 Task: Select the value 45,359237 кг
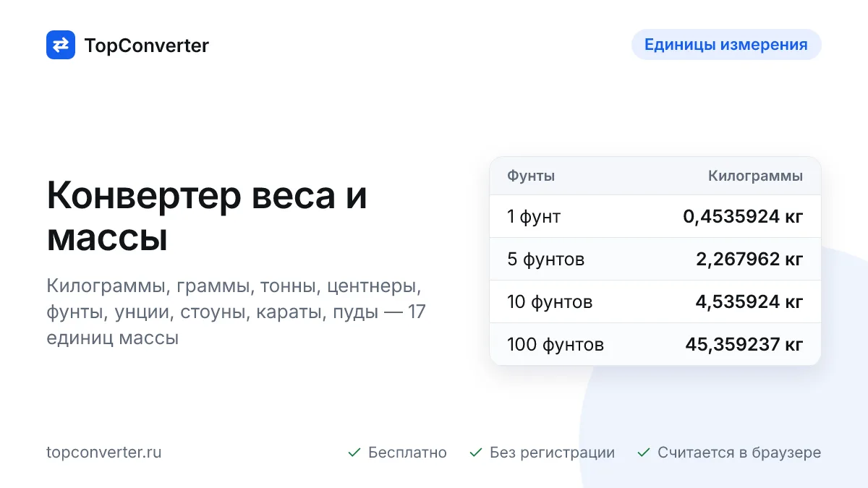tap(744, 344)
